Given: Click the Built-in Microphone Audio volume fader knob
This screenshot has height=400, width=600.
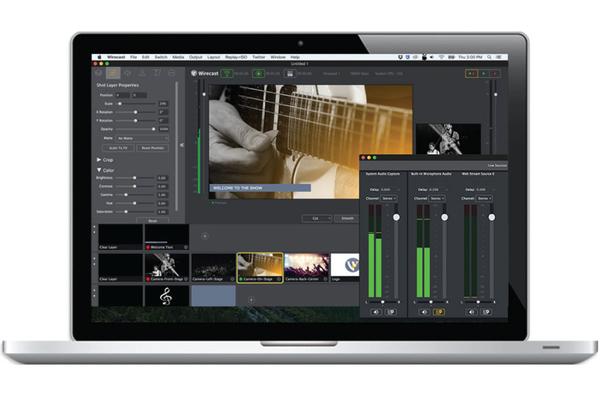Looking at the screenshot, I should 444,217.
